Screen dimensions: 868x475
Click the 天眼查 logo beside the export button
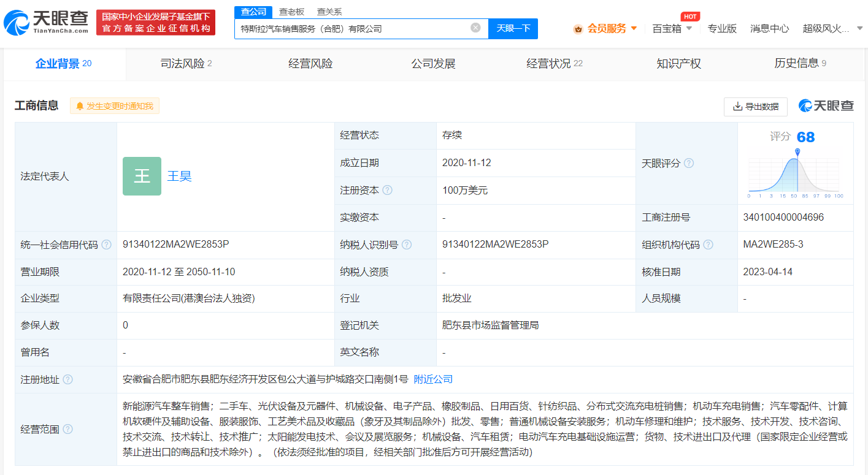click(x=826, y=106)
